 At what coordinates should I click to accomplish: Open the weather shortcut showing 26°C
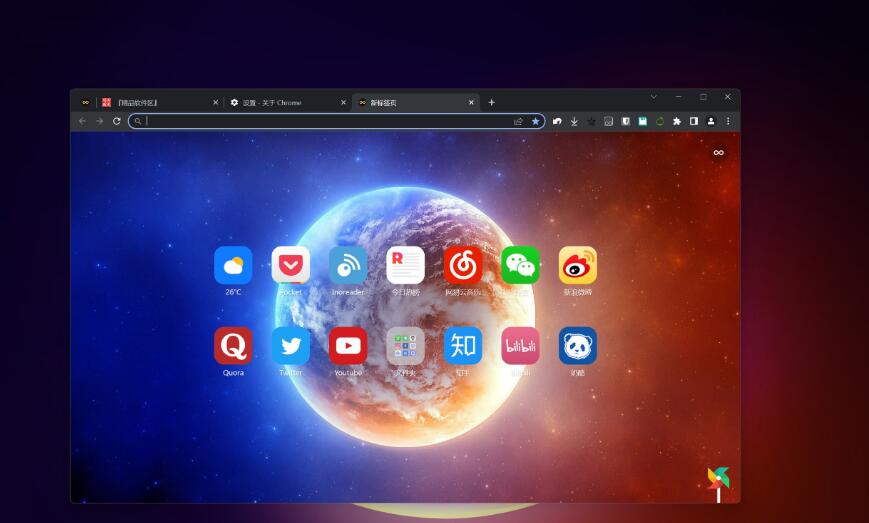point(233,265)
